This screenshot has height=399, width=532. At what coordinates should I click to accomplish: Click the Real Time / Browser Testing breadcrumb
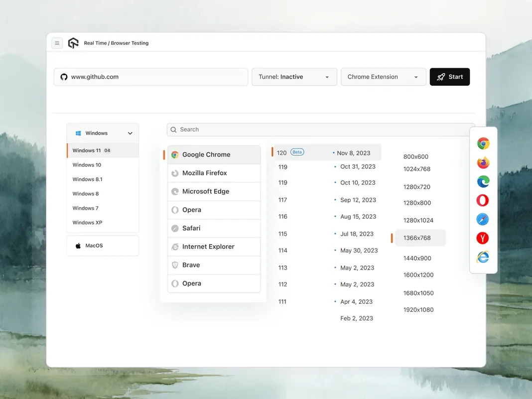tap(117, 43)
